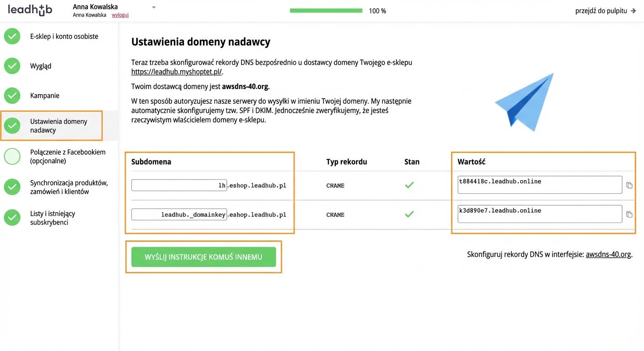Click green checkmark beside E-sklep i konto osobiste

tap(12, 37)
